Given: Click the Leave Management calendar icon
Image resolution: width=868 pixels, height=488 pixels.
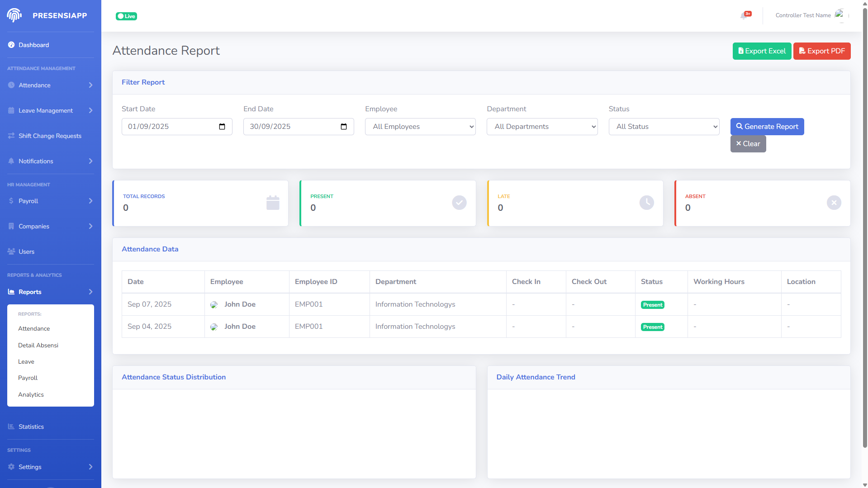Looking at the screenshot, I should [x=11, y=110].
